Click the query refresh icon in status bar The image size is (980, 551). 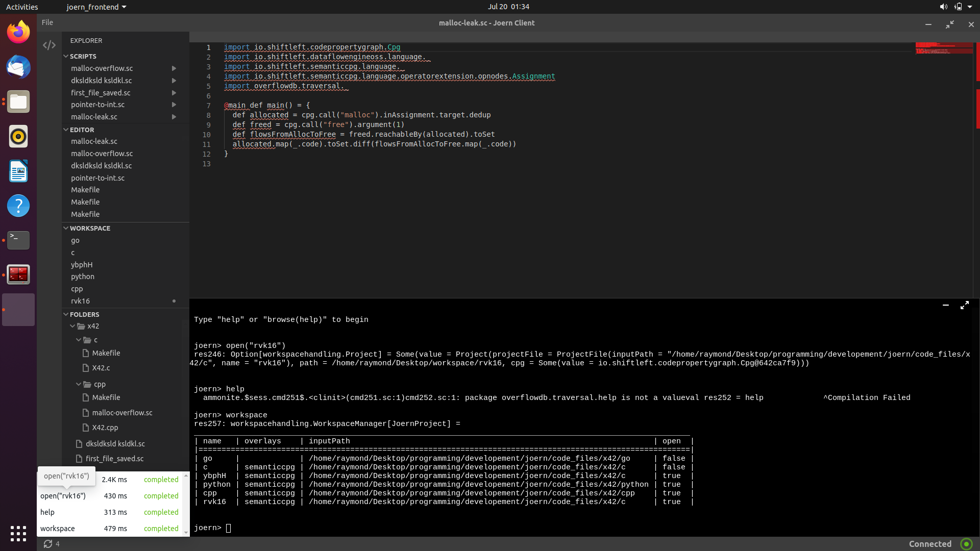click(x=48, y=544)
